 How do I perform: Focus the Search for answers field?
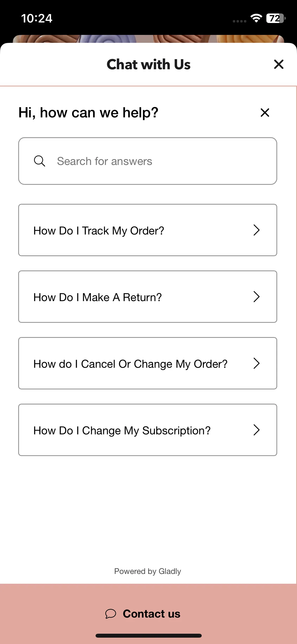148,161
